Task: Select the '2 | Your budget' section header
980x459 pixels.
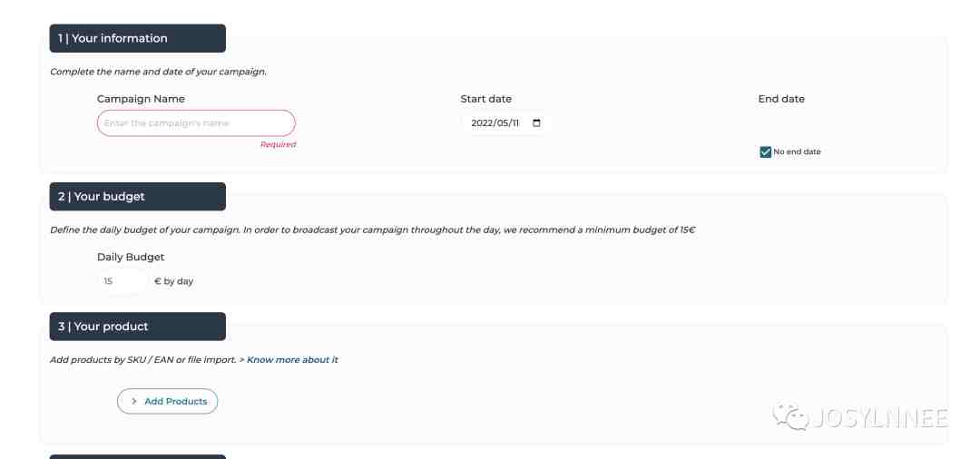Action: [x=138, y=197]
